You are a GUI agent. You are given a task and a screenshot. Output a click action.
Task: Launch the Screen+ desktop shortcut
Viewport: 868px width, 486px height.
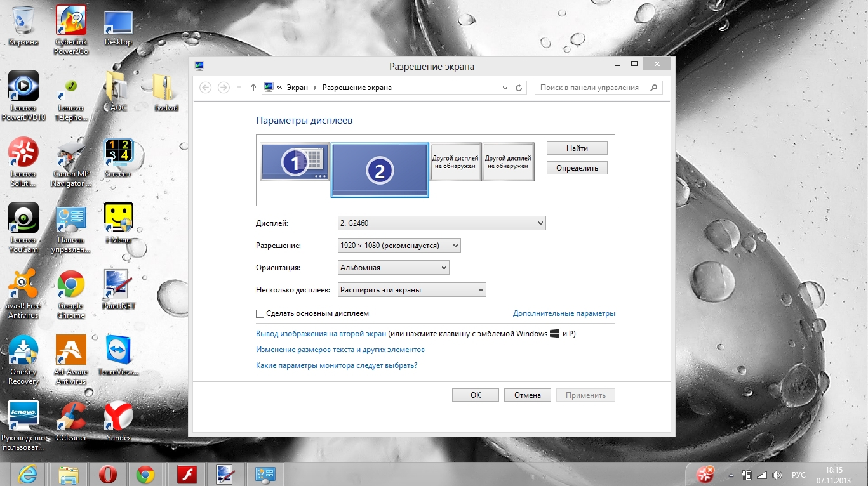pos(118,158)
